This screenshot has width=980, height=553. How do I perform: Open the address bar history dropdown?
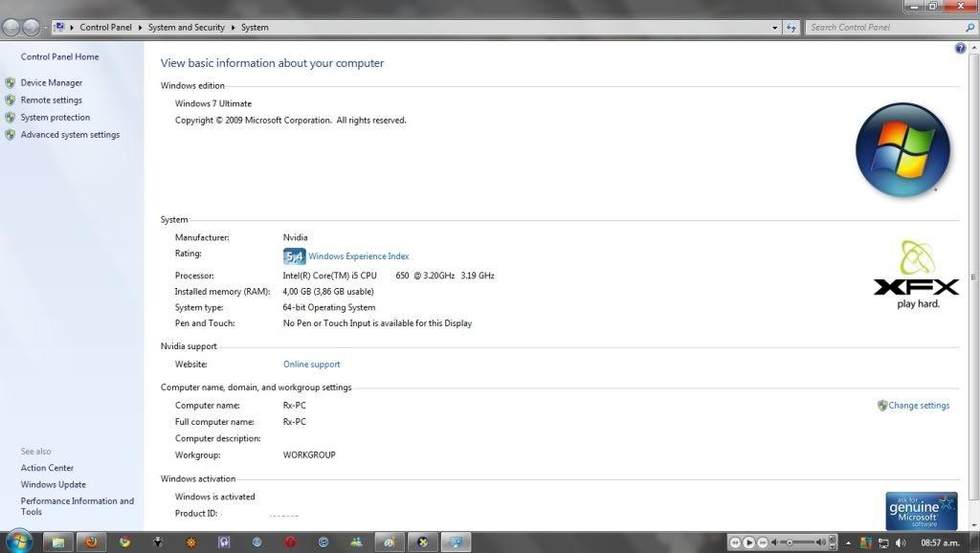tap(775, 28)
